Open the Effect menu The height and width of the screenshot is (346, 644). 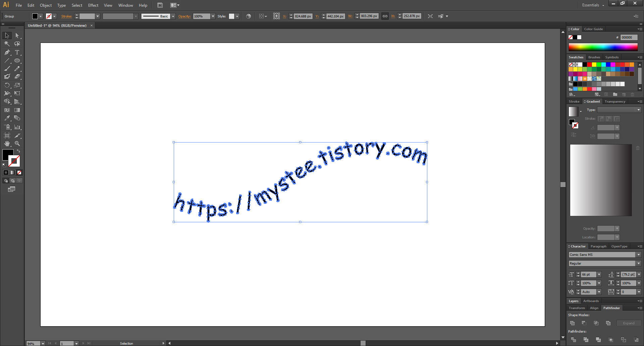pyautogui.click(x=93, y=5)
